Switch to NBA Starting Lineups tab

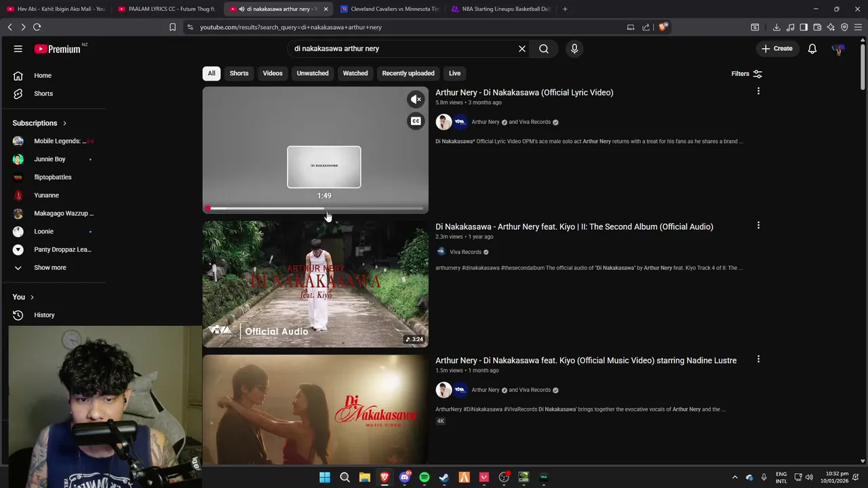point(502,9)
